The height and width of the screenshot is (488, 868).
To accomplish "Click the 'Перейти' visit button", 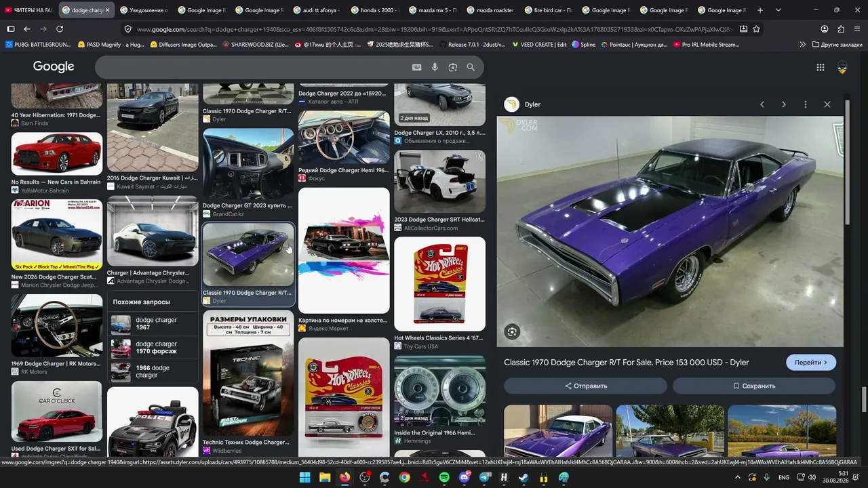I will coord(811,363).
